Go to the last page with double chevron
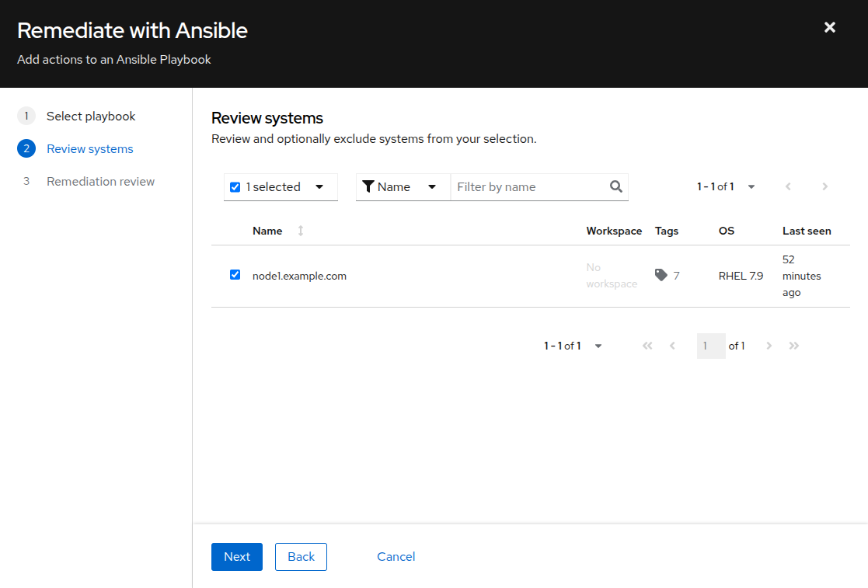 [x=794, y=346]
